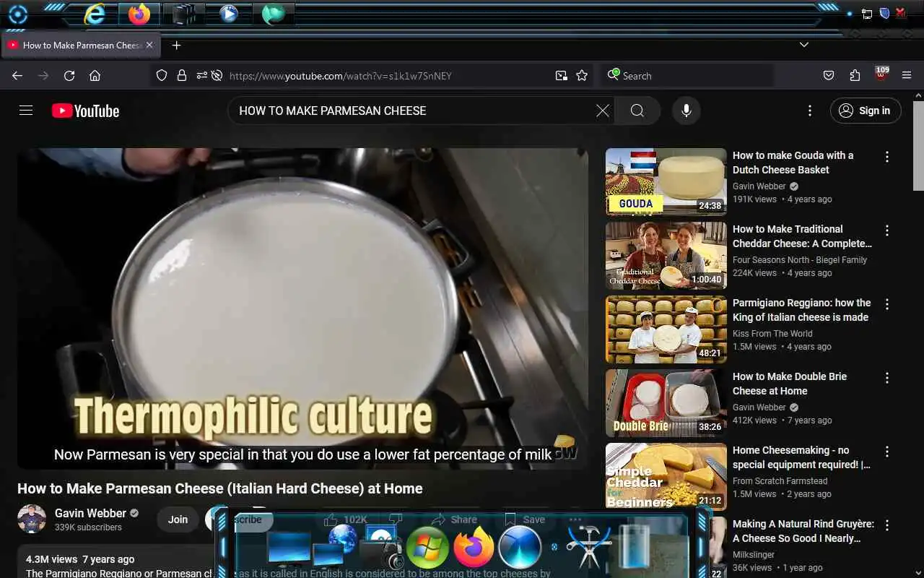The height and width of the screenshot is (578, 924).
Task: Select the How to Make Parmesan Cheese tab
Action: (x=81, y=45)
